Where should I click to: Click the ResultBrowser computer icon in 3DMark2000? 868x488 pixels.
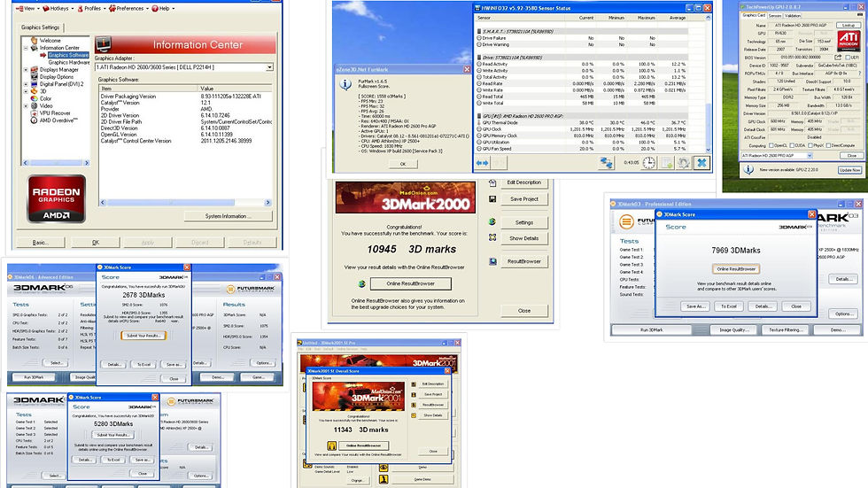coord(492,261)
